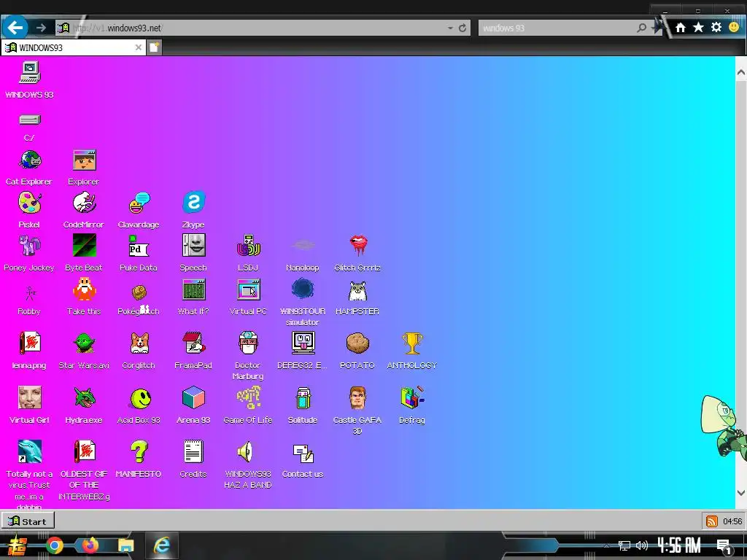Run Hydra.exe

click(85, 397)
